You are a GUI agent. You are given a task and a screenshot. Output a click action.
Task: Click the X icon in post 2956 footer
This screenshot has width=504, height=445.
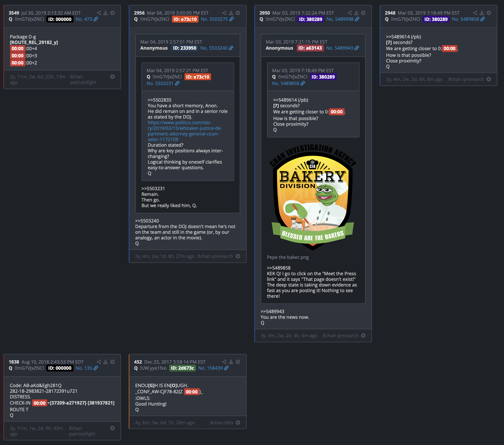(238, 256)
